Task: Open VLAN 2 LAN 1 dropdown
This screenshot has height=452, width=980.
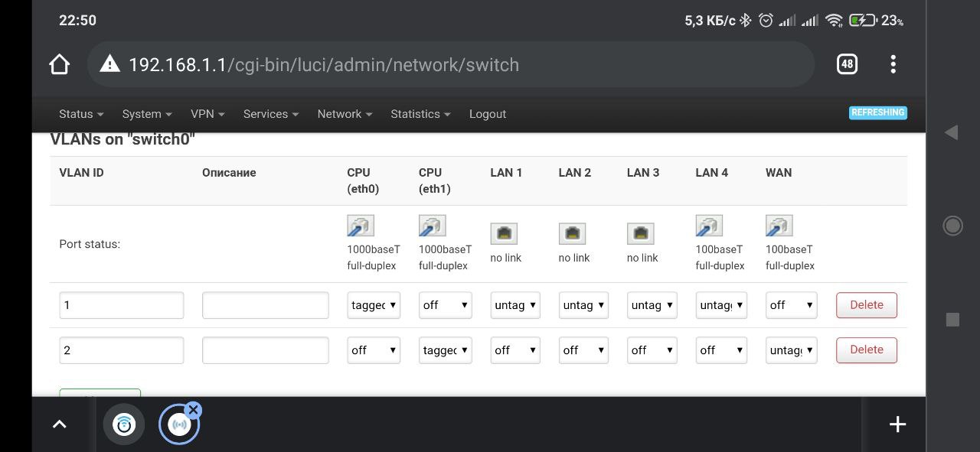Action: pyautogui.click(x=515, y=350)
